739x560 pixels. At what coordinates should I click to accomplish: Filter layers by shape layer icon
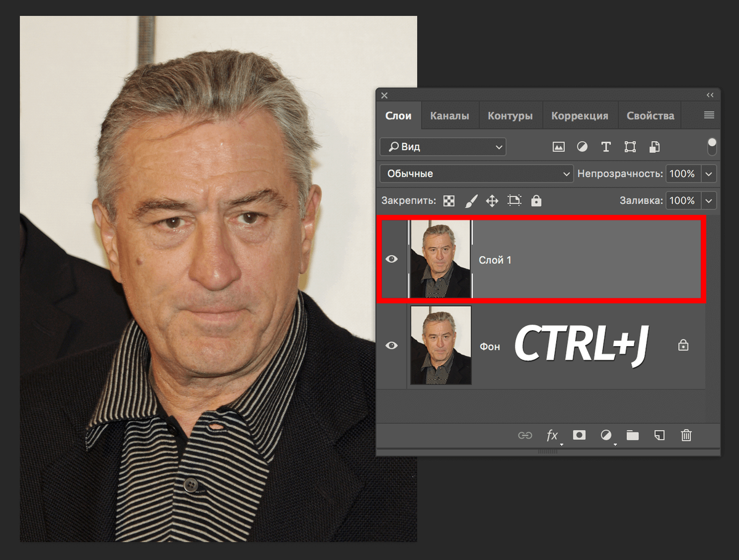(630, 147)
